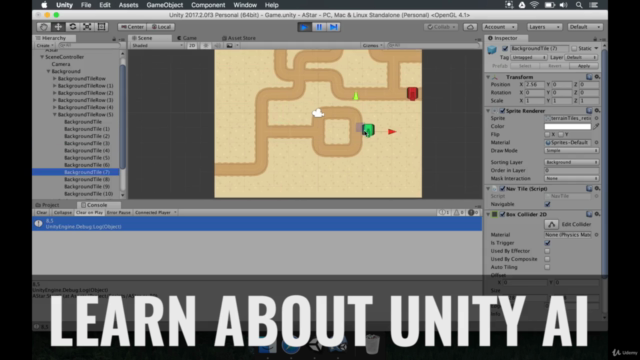Toggle Clear on Play in Console
This screenshot has height=360, width=640.
(89, 213)
